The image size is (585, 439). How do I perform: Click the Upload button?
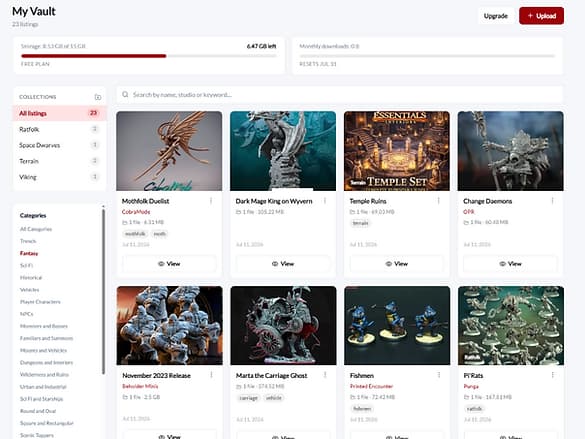pos(541,16)
